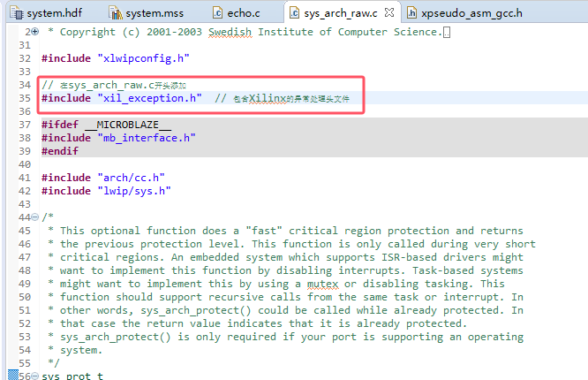This screenshot has height=380, width=588.
Task: Click the underlined word "mutex" in the comment
Action: click(325, 284)
